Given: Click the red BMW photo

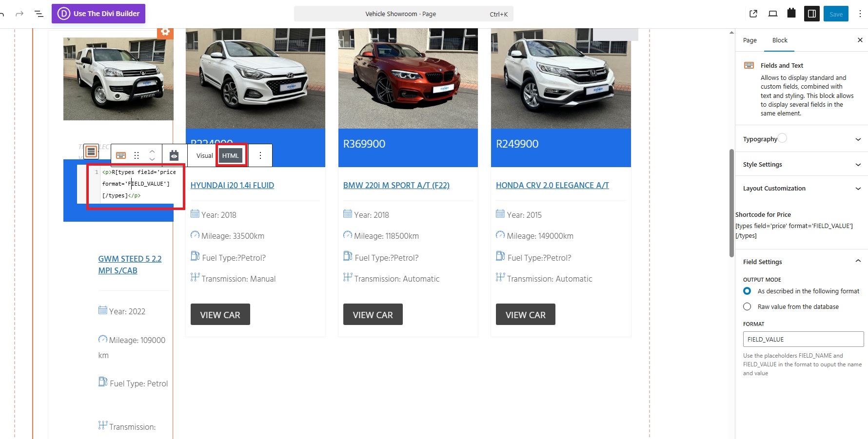Looking at the screenshot, I should 408,78.
